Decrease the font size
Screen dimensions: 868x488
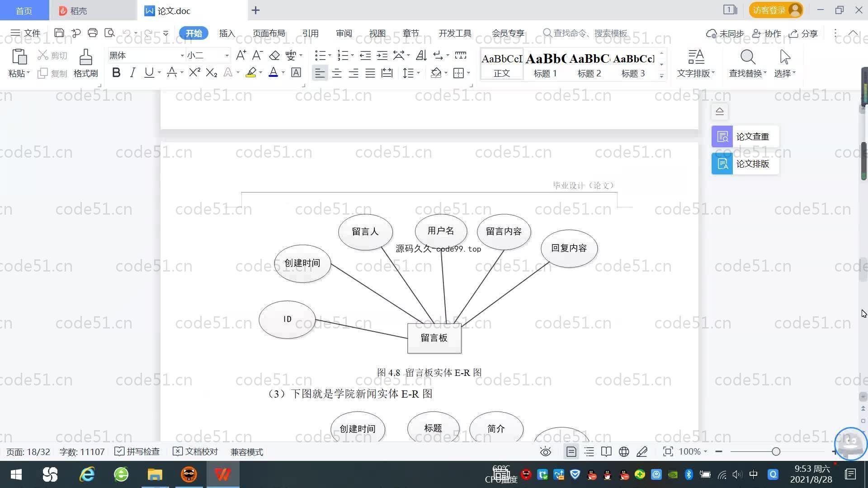pyautogui.click(x=257, y=55)
